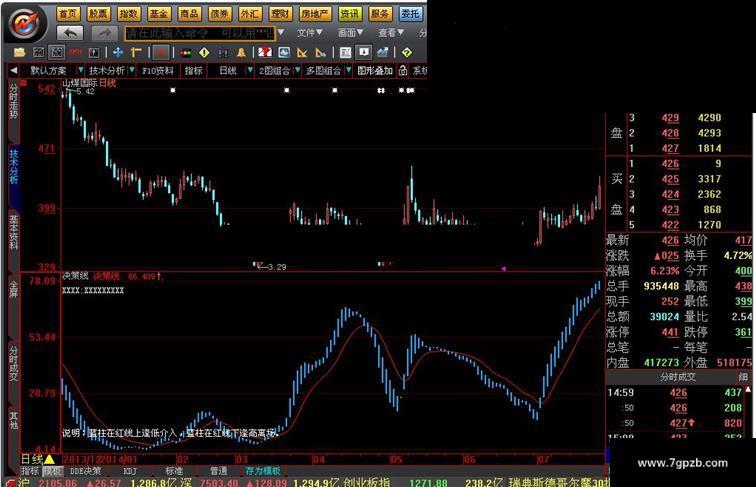Click the calculator-style icon in the toolbar
Image resolution: width=756 pixels, height=487 pixels.
(345, 52)
